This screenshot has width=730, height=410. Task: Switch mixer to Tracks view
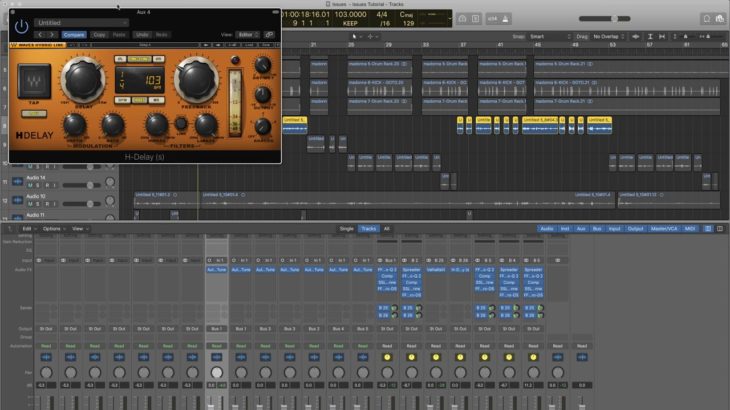[368, 229]
